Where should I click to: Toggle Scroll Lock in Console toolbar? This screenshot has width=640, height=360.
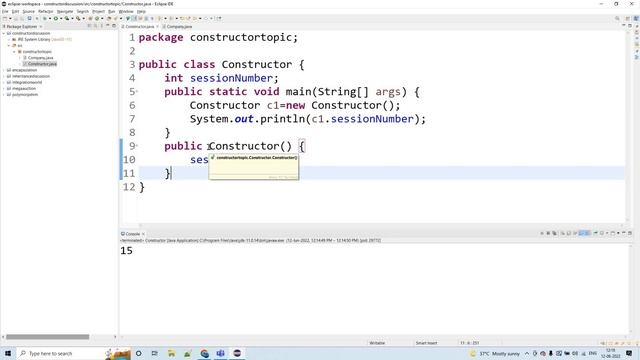tap(569, 233)
